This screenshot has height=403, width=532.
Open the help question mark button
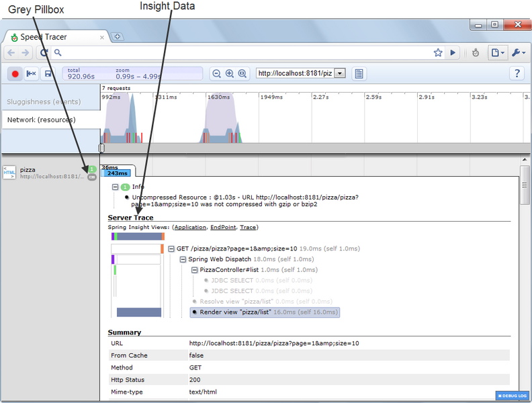[517, 74]
